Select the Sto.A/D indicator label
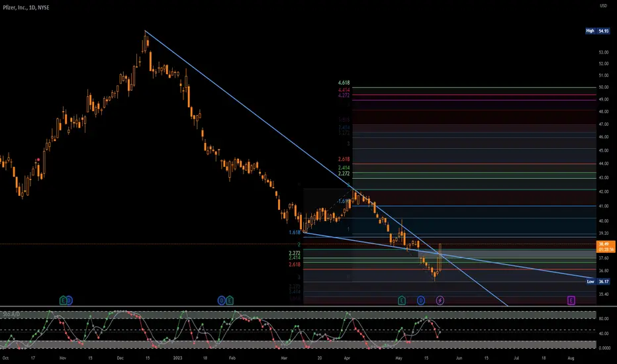Image resolution: width=617 pixels, height=364 pixels. (x=11, y=314)
